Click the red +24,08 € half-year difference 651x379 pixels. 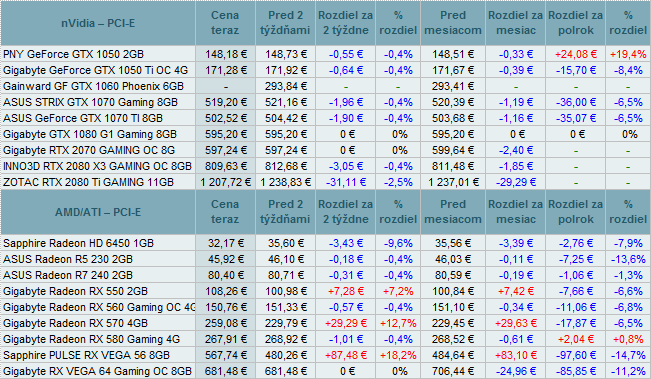coord(576,54)
